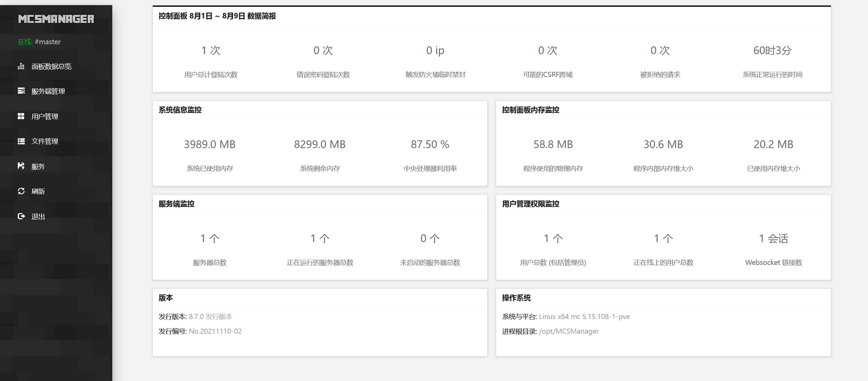This screenshot has width=868, height=381.
Task: Click the uptime value 60时3分
Action: (772, 50)
